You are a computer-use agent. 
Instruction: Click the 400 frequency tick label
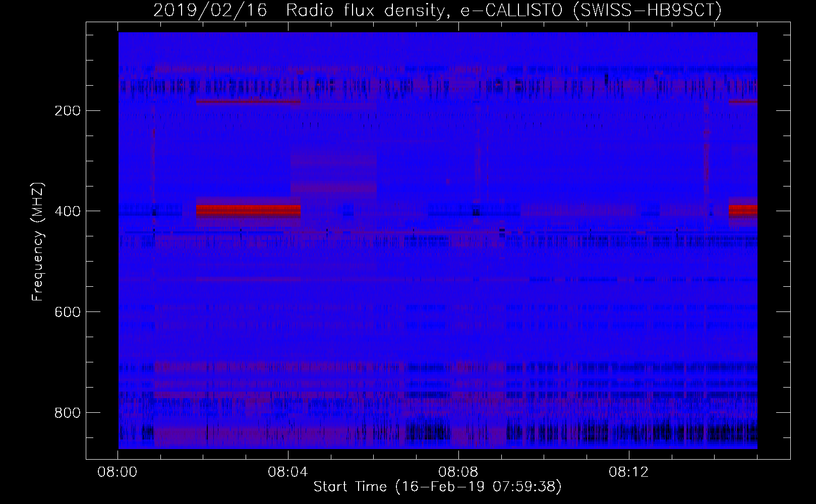coord(67,211)
